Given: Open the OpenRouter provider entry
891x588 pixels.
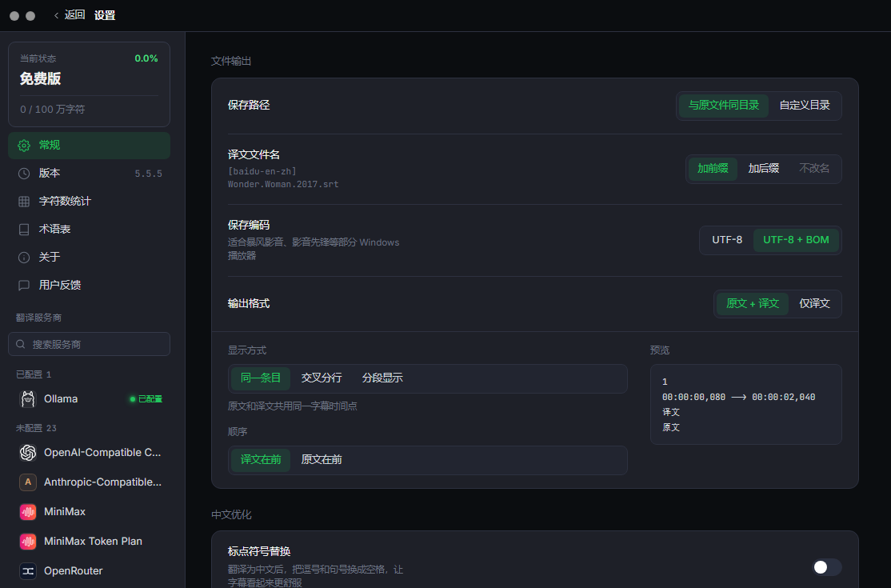Looking at the screenshot, I should (x=90, y=570).
